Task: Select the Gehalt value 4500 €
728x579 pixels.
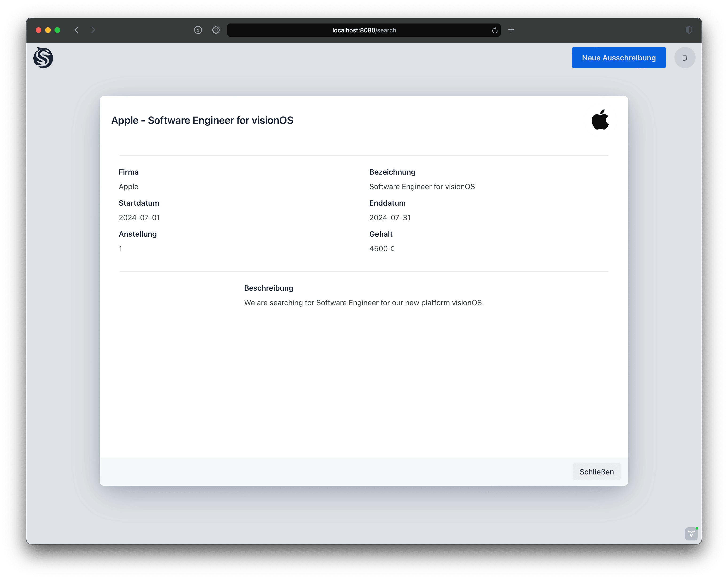Action: click(382, 249)
